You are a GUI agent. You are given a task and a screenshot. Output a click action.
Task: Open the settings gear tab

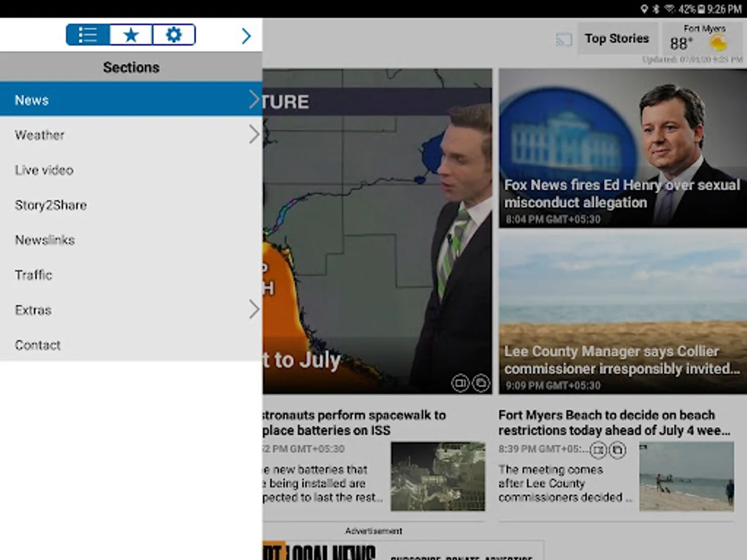click(x=174, y=35)
